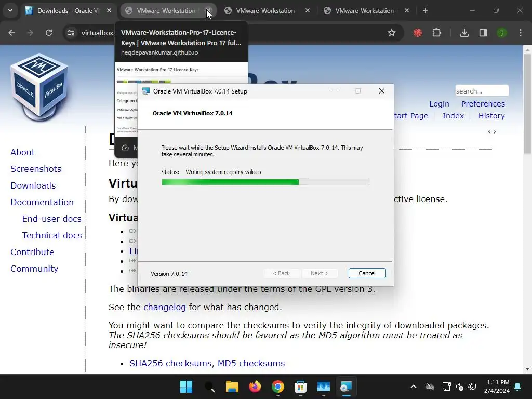Open the Extensions puzzle menu
532x399 pixels.
[x=436, y=33]
